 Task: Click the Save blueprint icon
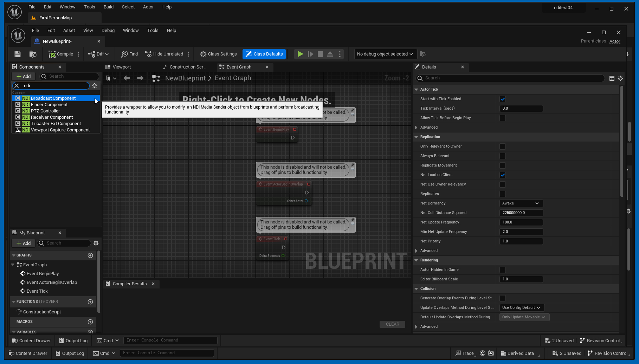coord(17,54)
